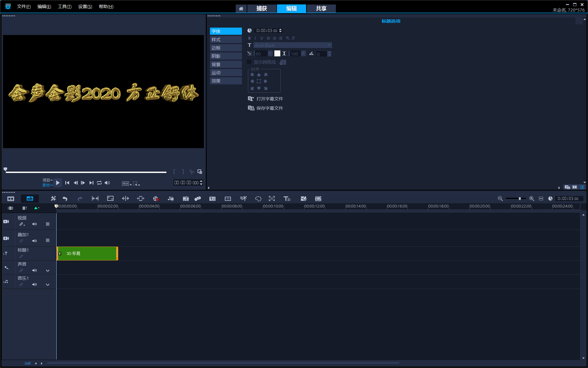Expand the music 1 track options chevron

tap(48, 285)
